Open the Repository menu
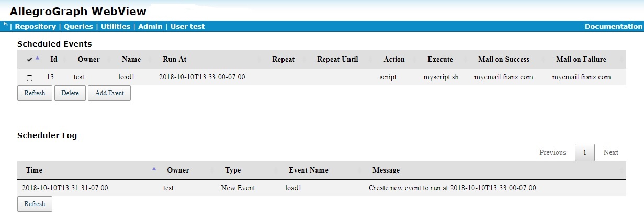 [x=35, y=26]
